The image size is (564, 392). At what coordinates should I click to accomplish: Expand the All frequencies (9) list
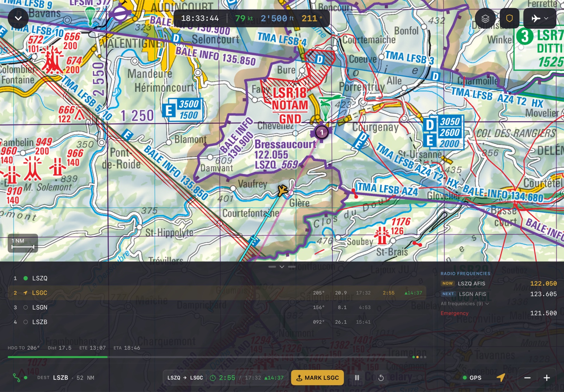click(x=465, y=304)
